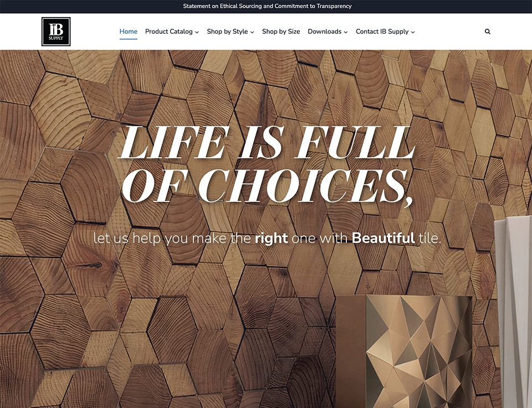The image size is (532, 408).
Task: Click the IB Supply logo
Action: 56,32
